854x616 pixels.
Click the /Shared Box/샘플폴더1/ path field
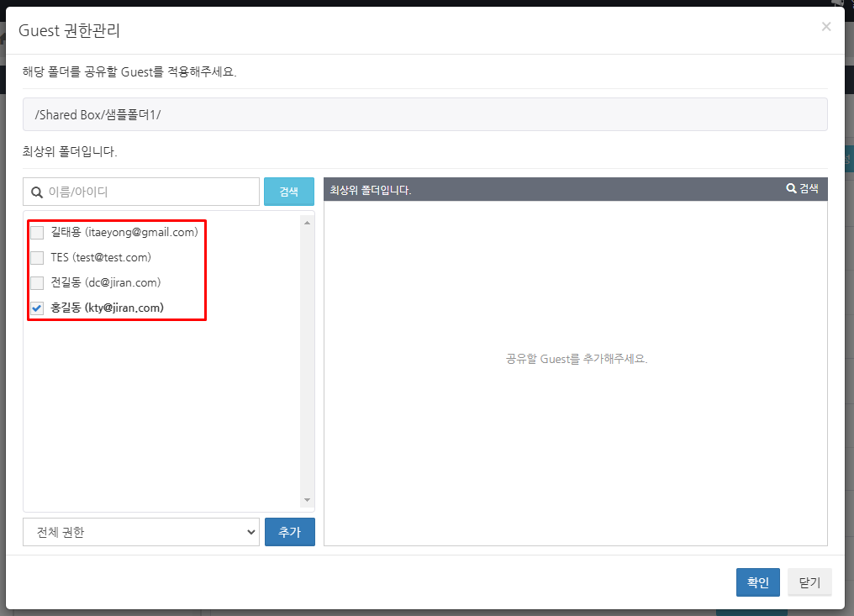tap(424, 114)
